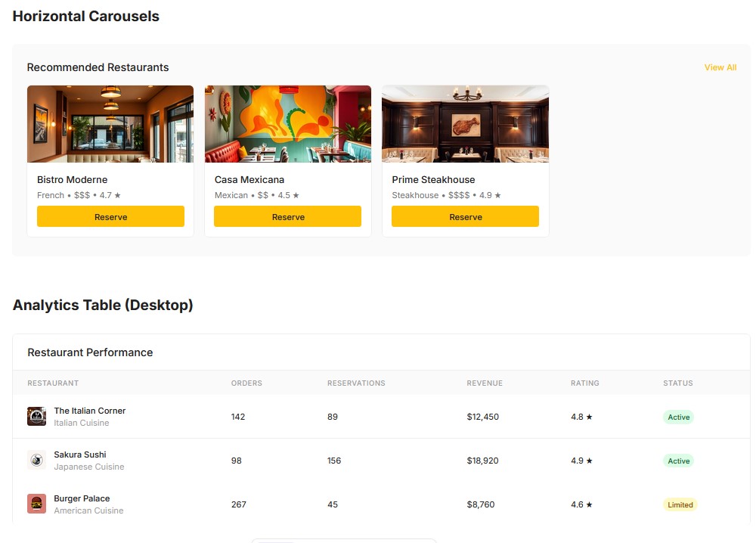This screenshot has width=756, height=543.
Task: Open the View All restaurants link
Action: coord(720,67)
